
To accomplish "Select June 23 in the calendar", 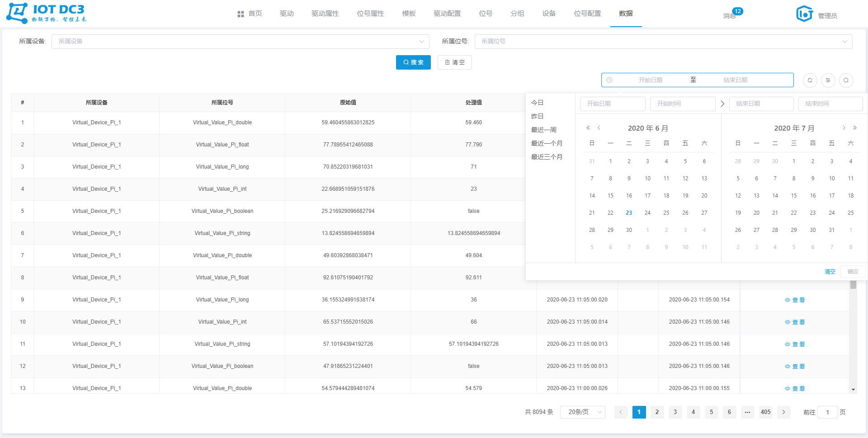I will pos(629,213).
